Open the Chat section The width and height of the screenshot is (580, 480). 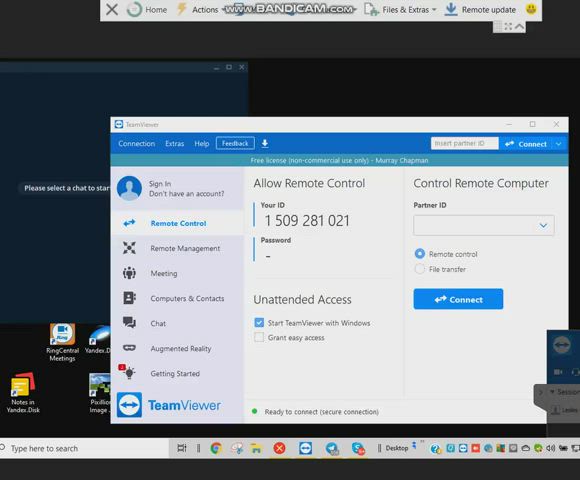coord(178,323)
